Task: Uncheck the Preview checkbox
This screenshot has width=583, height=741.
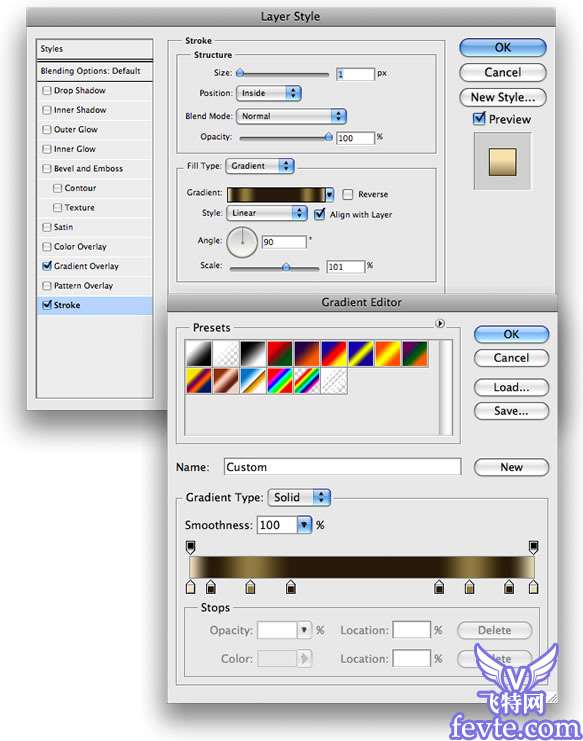Action: (x=479, y=118)
